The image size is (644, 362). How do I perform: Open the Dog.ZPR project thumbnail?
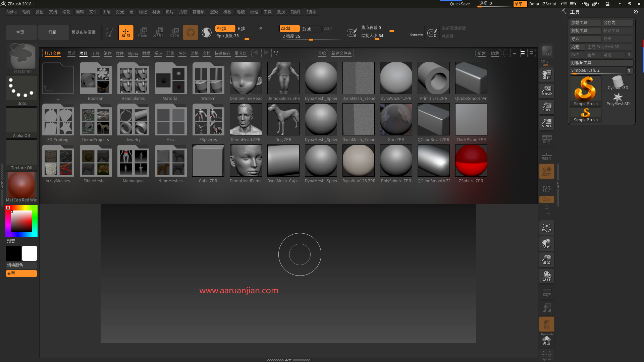[x=283, y=119]
